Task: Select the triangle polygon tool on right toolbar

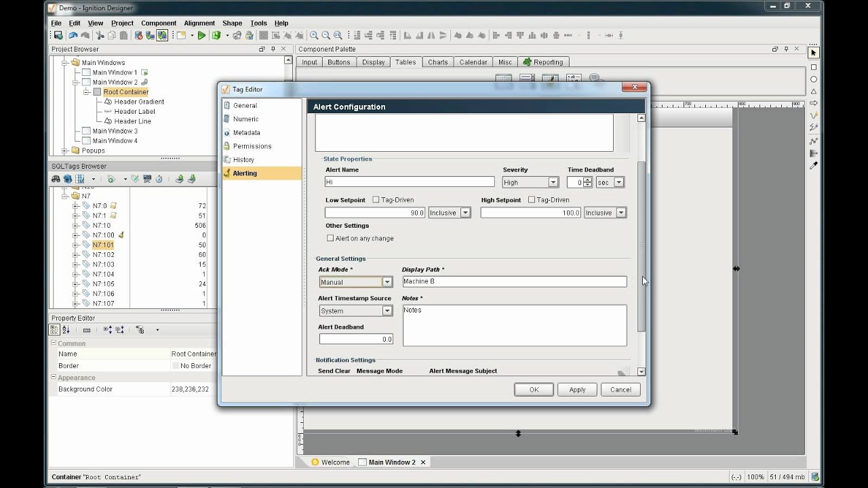Action: tap(813, 91)
